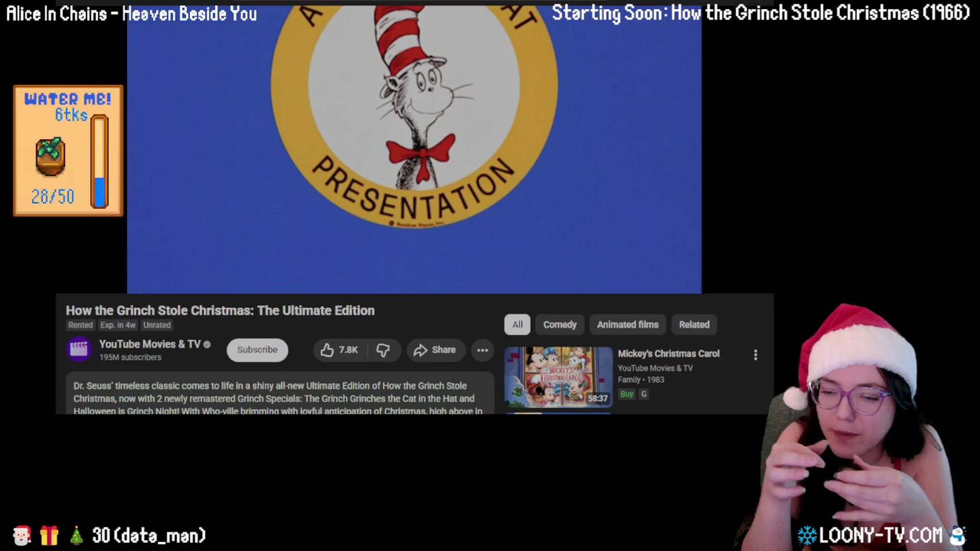Click the Water Me blue progress bar
This screenshot has height=551, width=980.
(100, 161)
